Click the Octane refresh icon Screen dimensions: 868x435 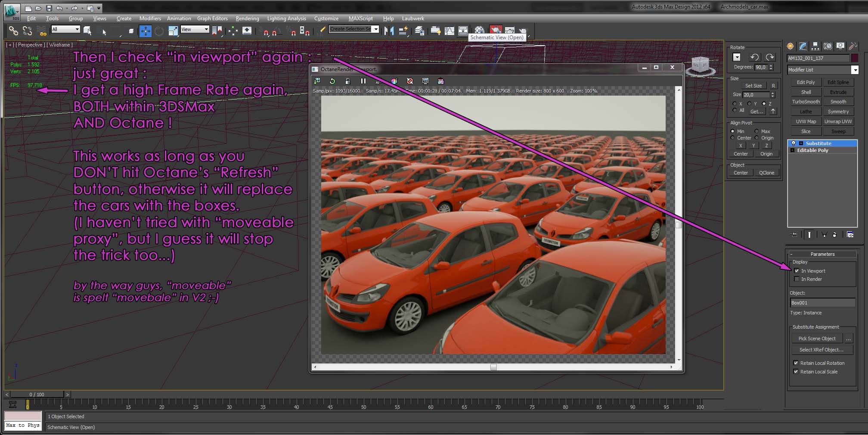[332, 81]
